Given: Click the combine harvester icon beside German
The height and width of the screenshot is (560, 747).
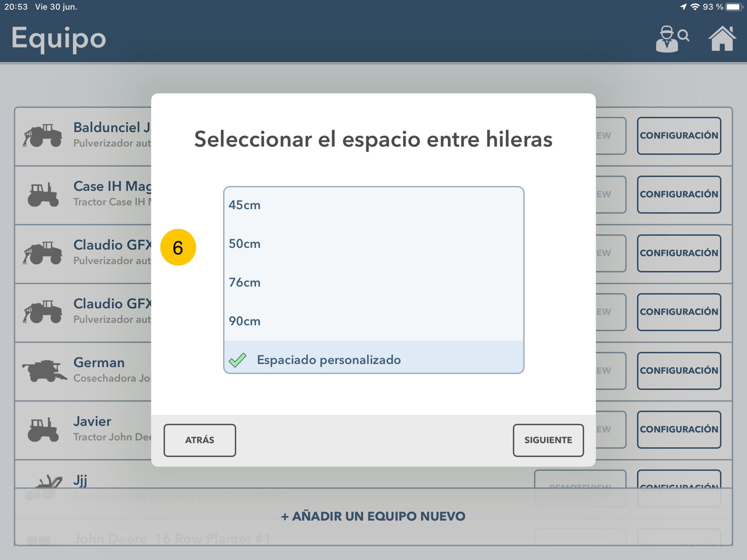Looking at the screenshot, I should click(x=44, y=370).
